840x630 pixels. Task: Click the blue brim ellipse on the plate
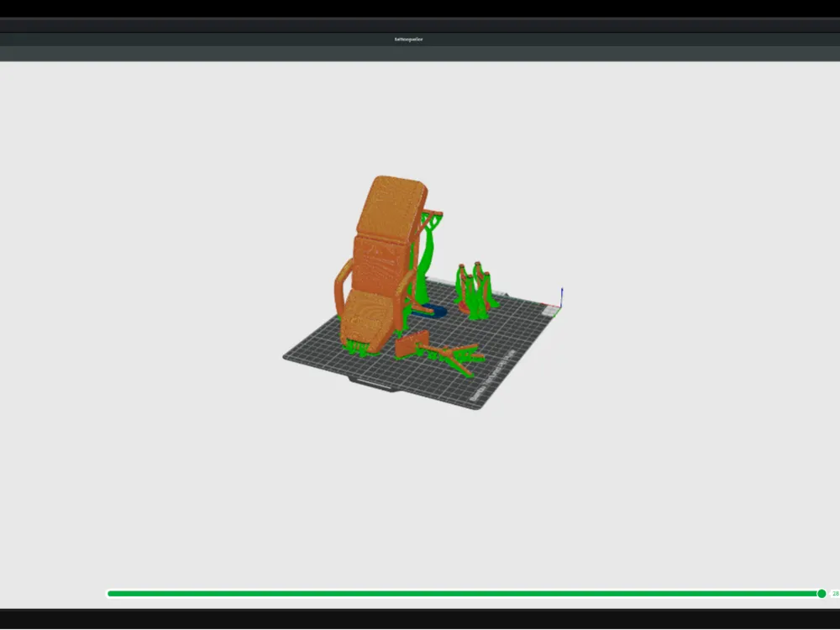point(432,312)
